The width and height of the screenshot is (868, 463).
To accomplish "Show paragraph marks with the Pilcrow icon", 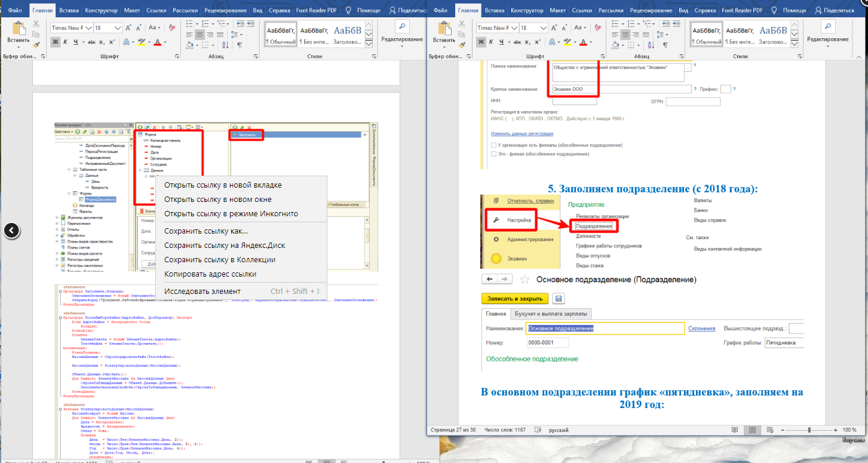I will pos(240,44).
